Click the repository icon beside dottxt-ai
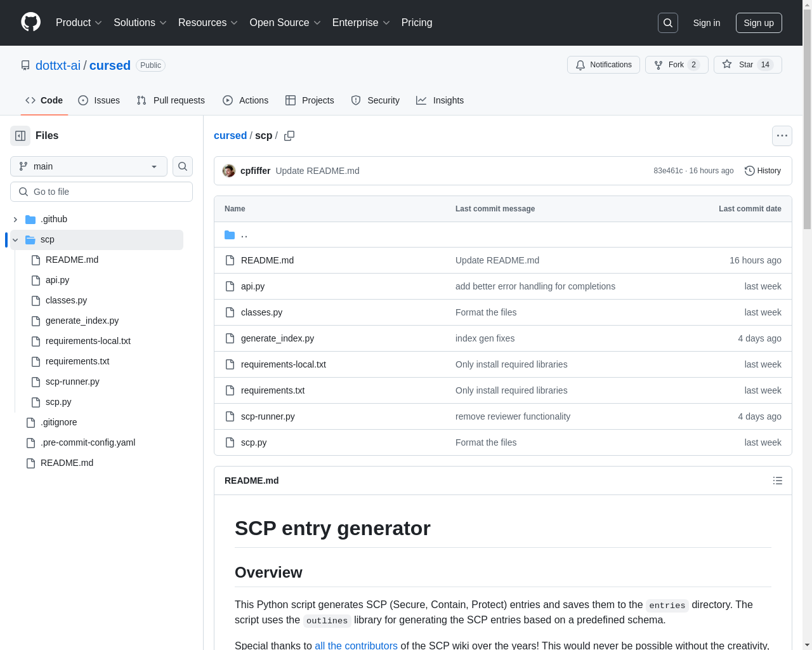Screen dimensions: 812x650 pos(25,65)
